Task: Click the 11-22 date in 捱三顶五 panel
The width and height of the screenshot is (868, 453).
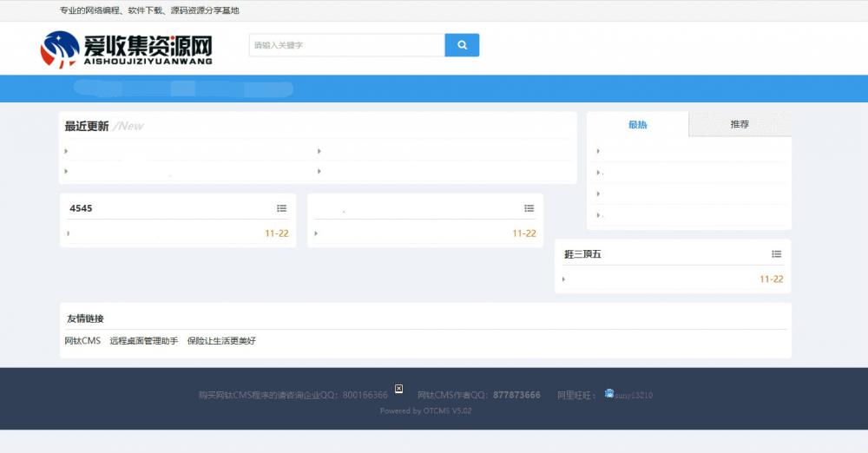Action: coord(772,279)
